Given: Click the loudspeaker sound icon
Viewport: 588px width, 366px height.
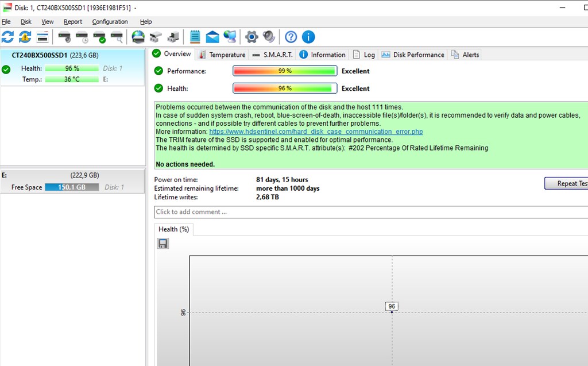Looking at the screenshot, I should click(x=269, y=37).
